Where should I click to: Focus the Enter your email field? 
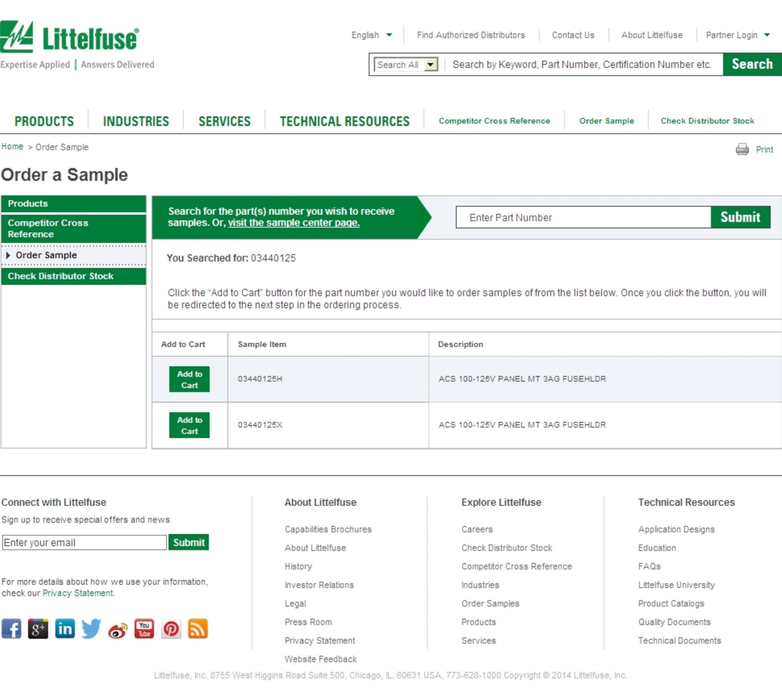[84, 542]
